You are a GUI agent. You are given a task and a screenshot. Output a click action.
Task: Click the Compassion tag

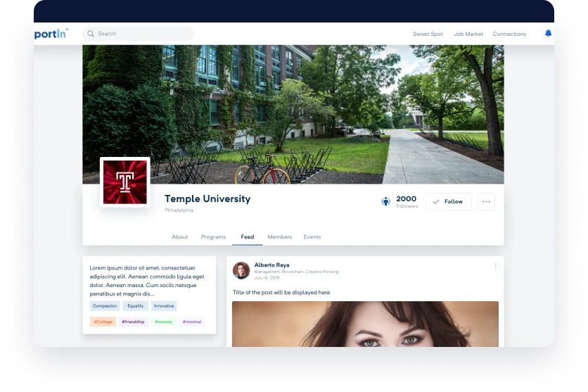coord(105,306)
